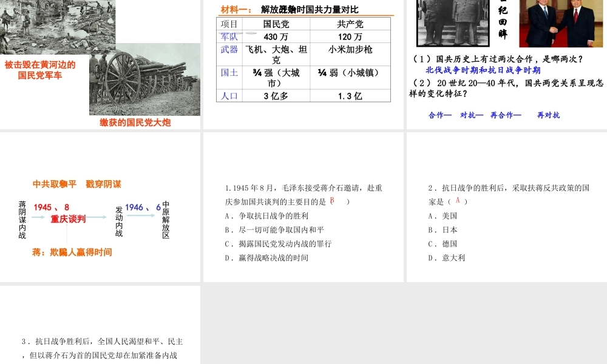Click option C 德国

(443, 244)
